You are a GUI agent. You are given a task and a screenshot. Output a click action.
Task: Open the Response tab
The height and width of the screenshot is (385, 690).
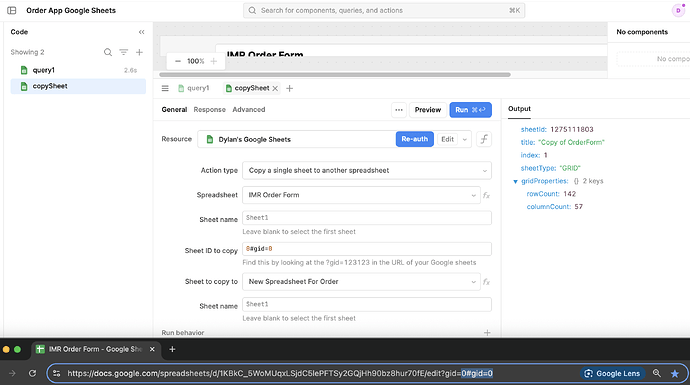point(209,110)
